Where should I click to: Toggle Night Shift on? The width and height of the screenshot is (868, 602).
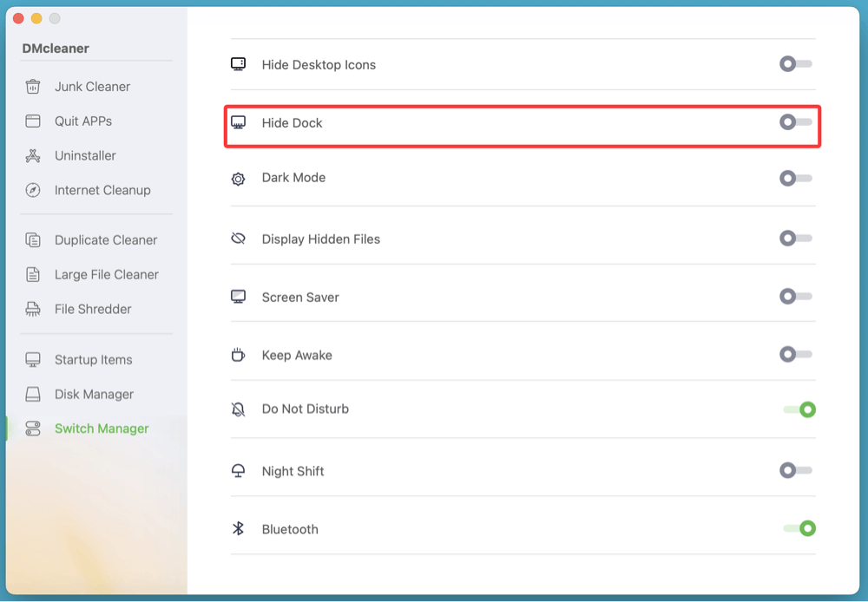tap(795, 471)
